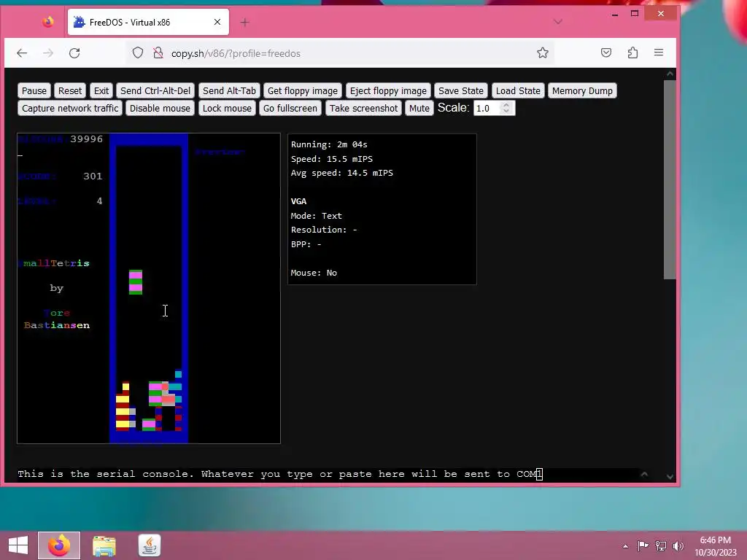Viewport: 747px width, 560px height.
Task: Click the network tray icon
Action: pos(661,545)
